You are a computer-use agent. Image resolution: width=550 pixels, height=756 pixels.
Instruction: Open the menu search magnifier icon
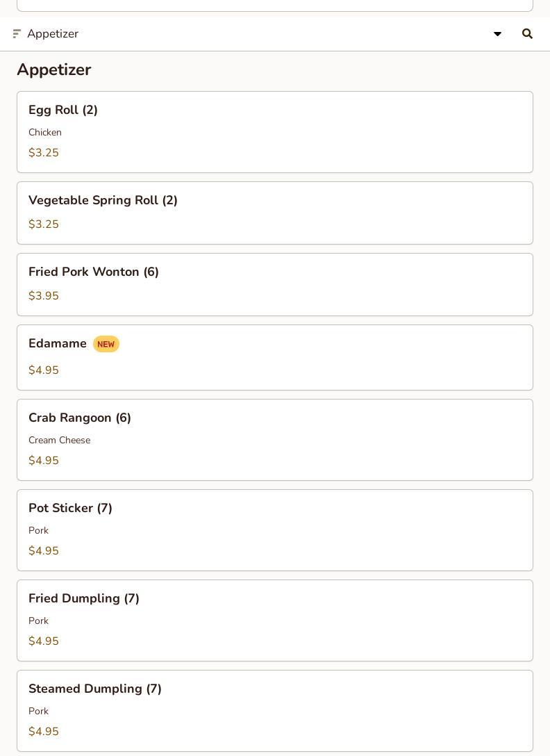pyautogui.click(x=527, y=34)
